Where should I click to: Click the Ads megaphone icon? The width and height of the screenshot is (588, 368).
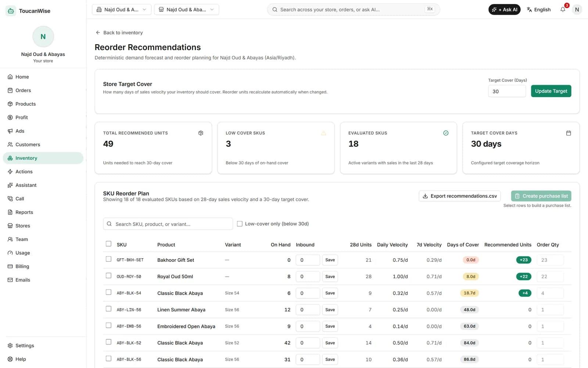10,131
